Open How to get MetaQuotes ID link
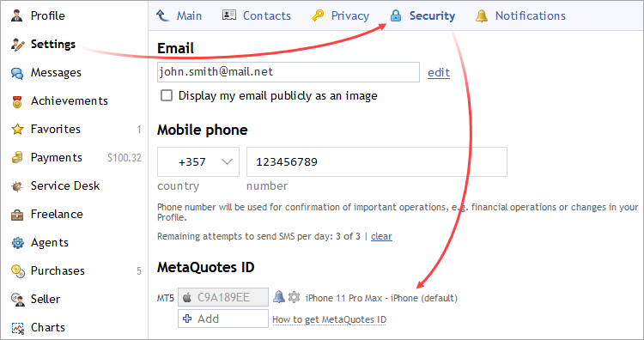644x340 pixels. click(x=330, y=319)
